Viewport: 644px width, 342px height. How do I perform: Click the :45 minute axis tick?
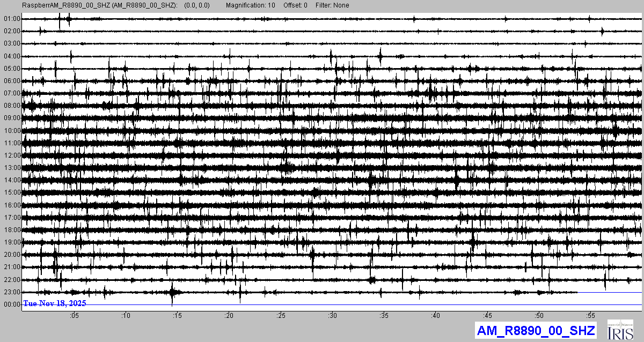pyautogui.click(x=487, y=316)
